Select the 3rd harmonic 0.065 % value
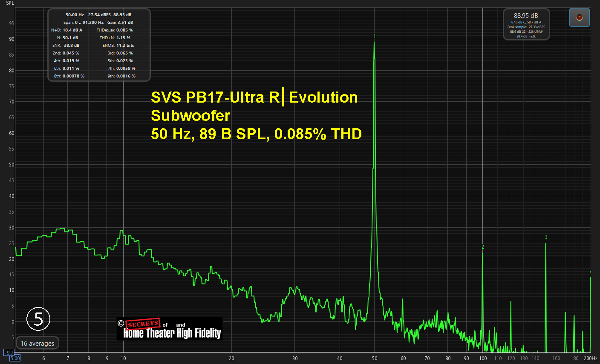 [124, 53]
